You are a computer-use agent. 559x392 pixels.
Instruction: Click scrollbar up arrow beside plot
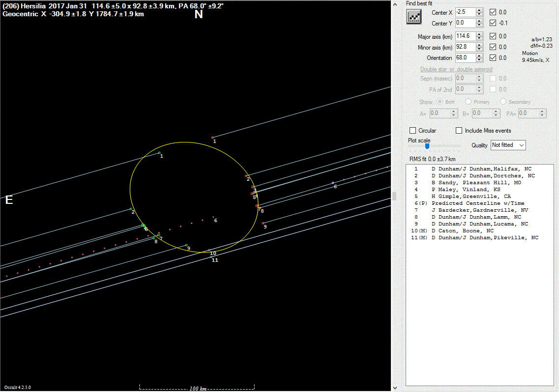point(395,4)
